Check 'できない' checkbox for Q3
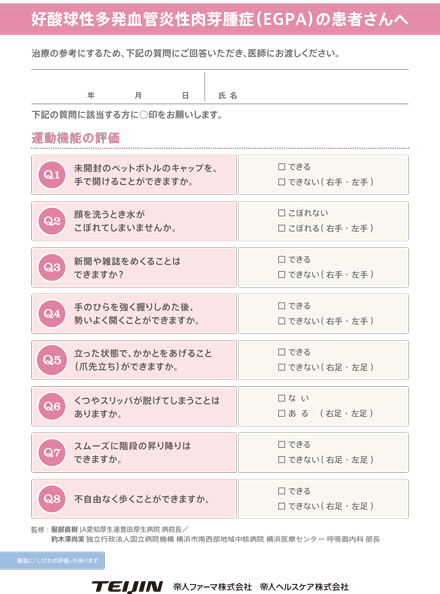Viewport: 440px width, 594px height. tap(282, 274)
